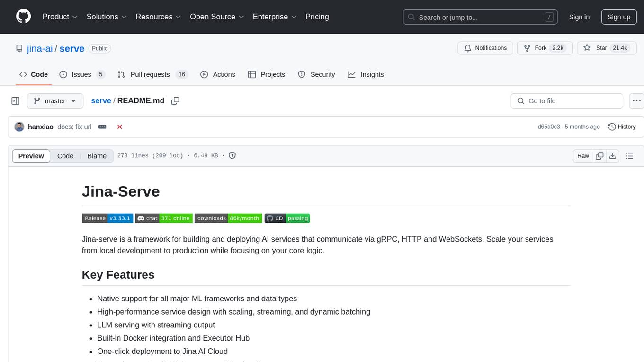Click 'LLM serving with streaming output' bullet
The height and width of the screenshot is (362, 644).
[x=156, y=325]
